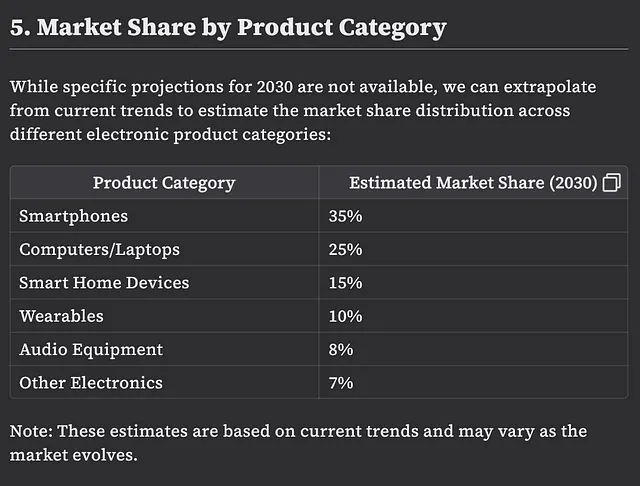Select the 10% Wearables share value
640x486 pixels.
click(345, 316)
